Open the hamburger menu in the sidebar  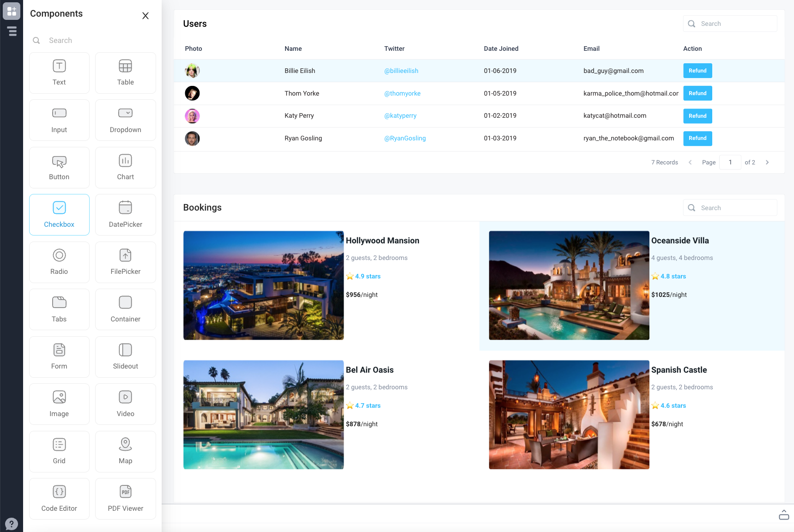(x=12, y=31)
